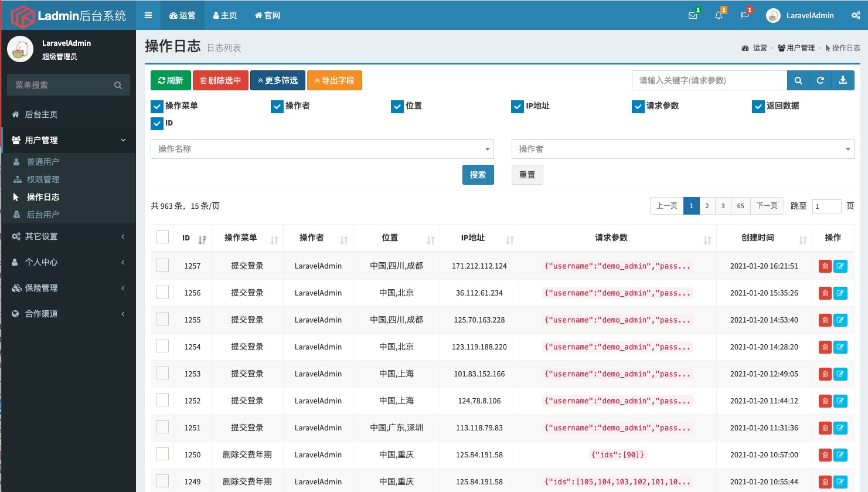
Task: Delete log row 1257 with trash icon
Action: [825, 266]
